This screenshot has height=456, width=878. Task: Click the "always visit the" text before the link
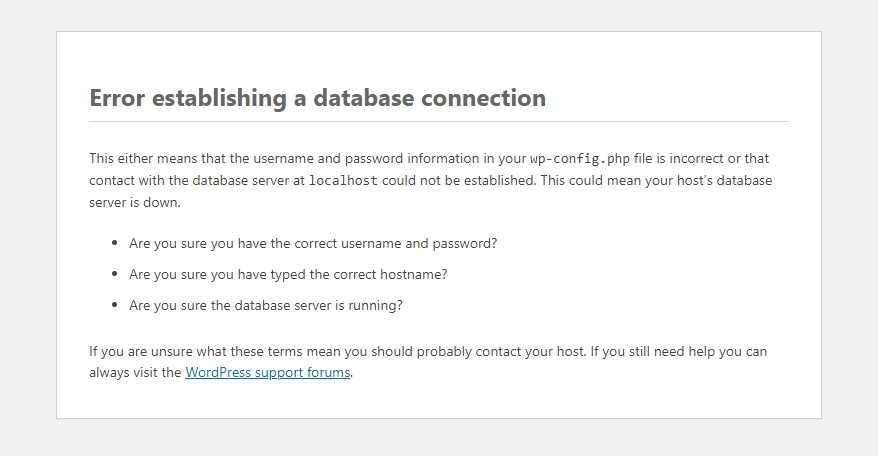[135, 373]
